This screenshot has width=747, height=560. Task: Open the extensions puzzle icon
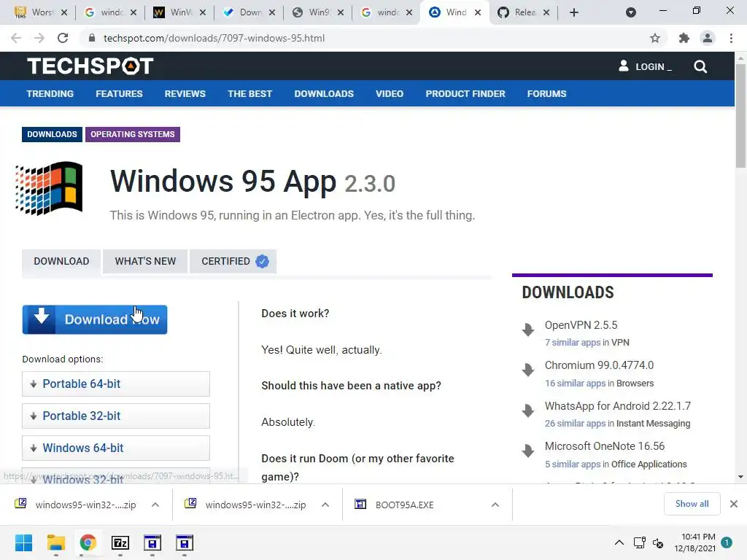684,38
